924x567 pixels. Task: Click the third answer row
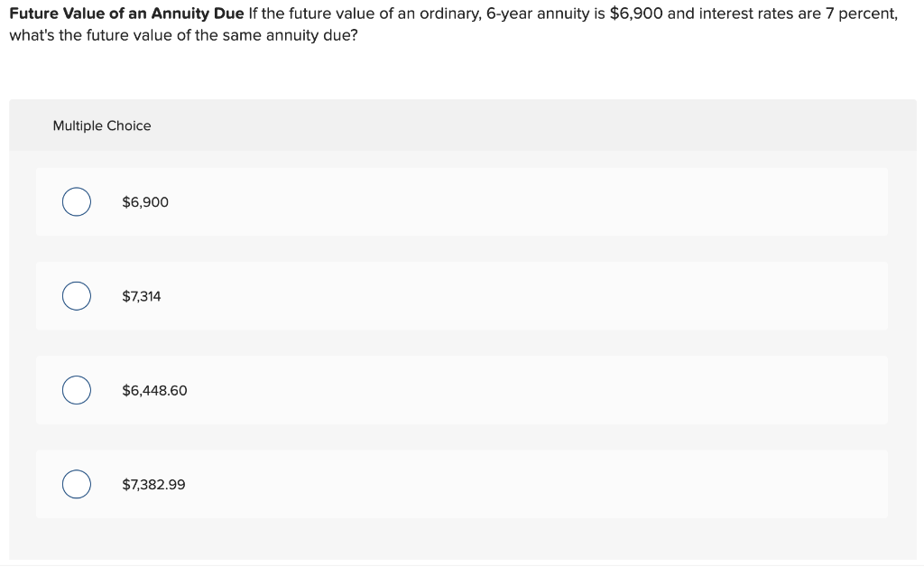coord(462,390)
